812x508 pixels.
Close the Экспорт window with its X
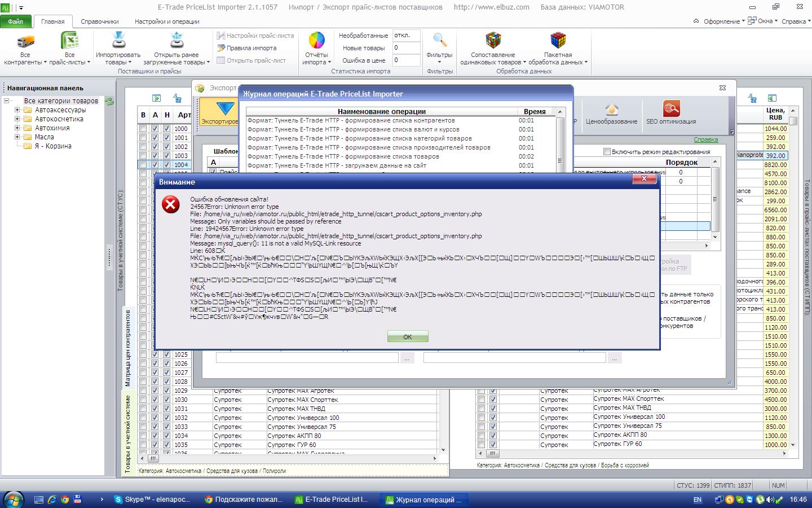coord(722,88)
